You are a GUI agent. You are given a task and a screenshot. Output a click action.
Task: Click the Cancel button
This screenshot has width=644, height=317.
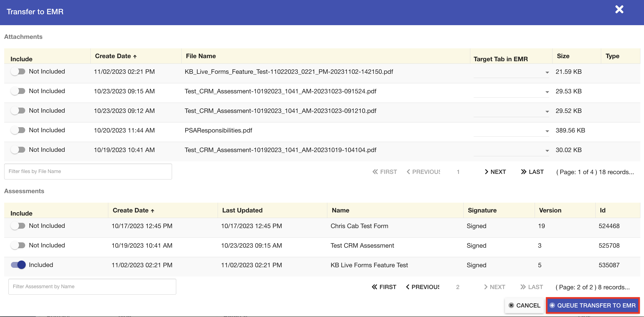pyautogui.click(x=524, y=306)
